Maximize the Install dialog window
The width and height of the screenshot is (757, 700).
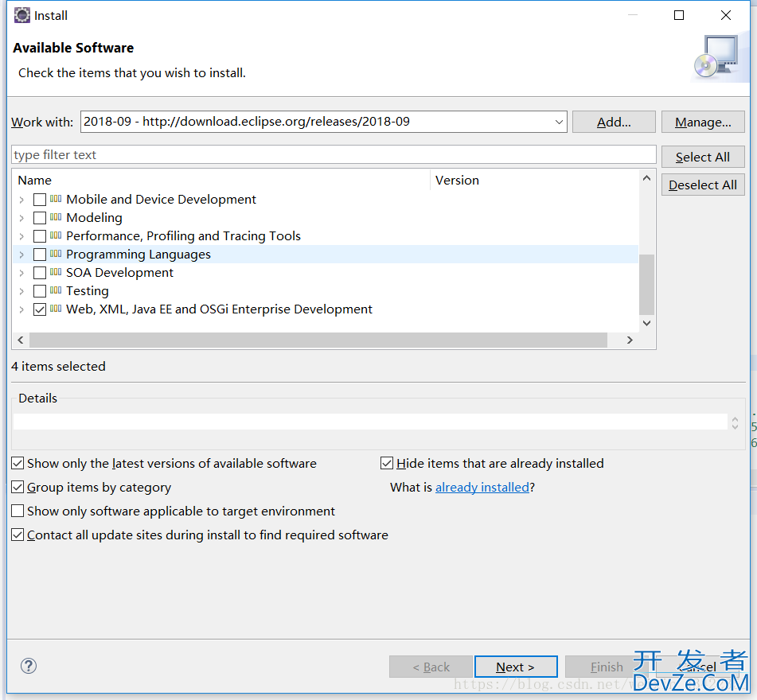click(x=679, y=15)
